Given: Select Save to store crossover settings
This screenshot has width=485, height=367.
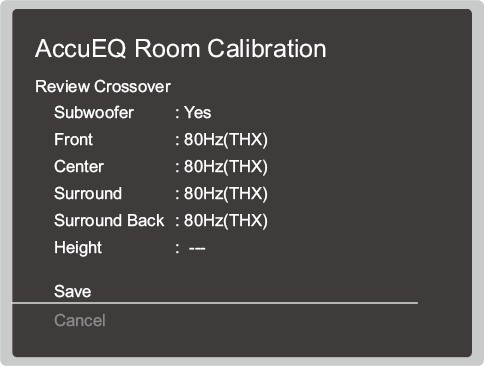Looking at the screenshot, I should (x=72, y=291).
